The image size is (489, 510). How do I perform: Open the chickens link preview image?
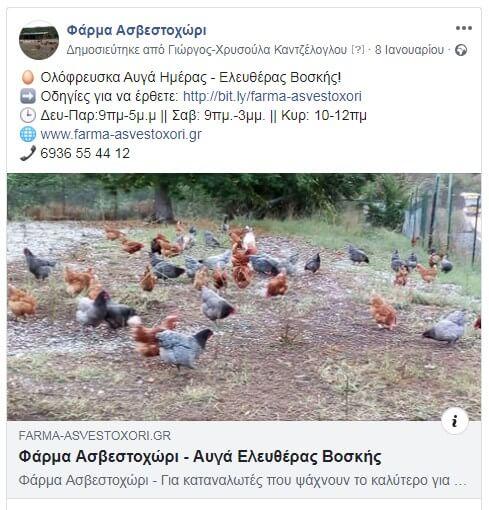(x=244, y=297)
